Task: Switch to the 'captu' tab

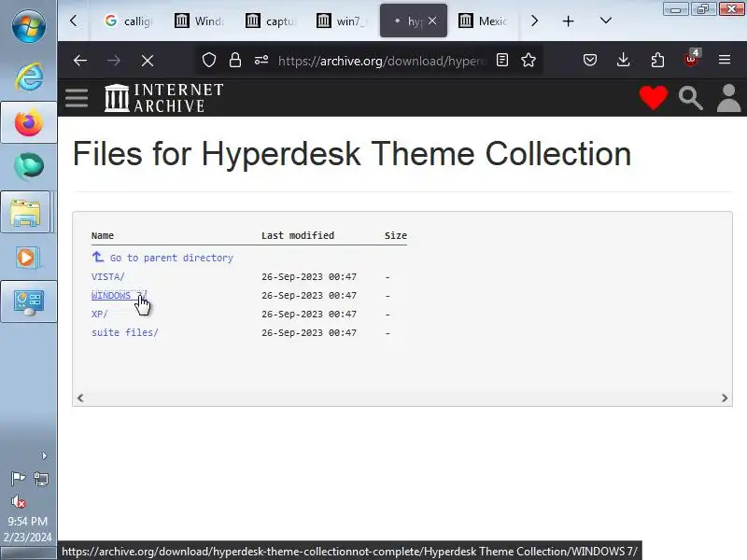Action: click(271, 21)
